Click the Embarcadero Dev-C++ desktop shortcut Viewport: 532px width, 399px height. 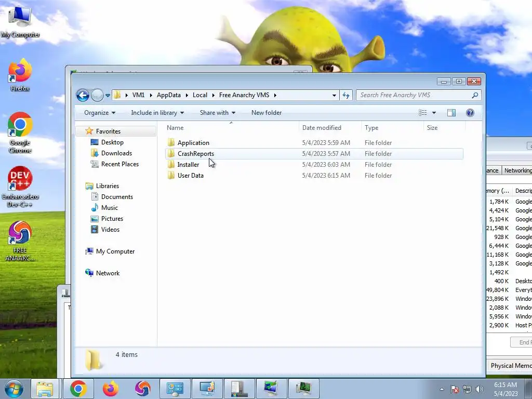pos(20,187)
